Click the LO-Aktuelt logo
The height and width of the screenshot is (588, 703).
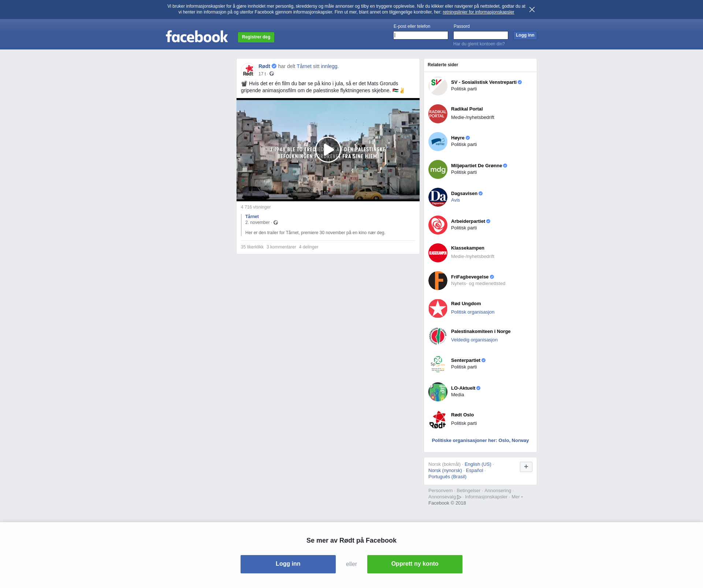pyautogui.click(x=438, y=392)
